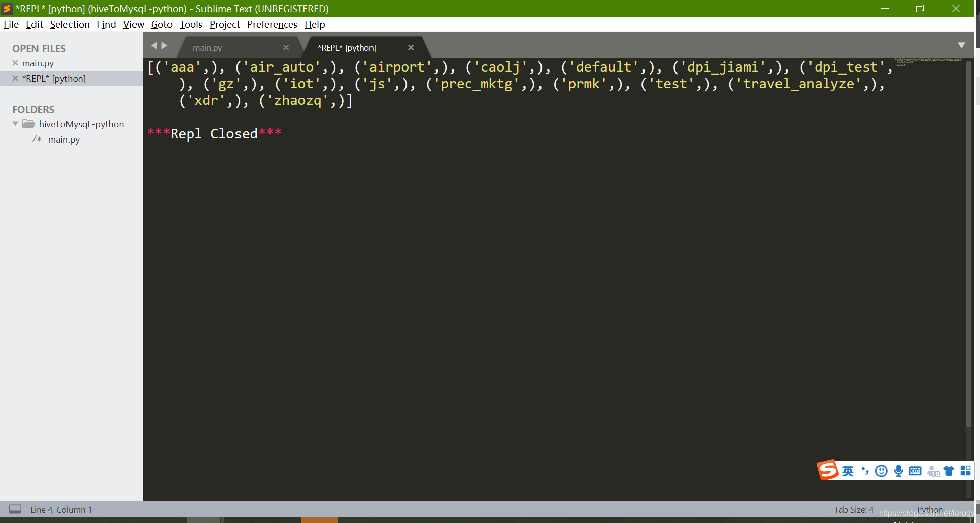Screen dimensions: 980x523
Task: Close the *REPL* [python] tab
Action: (411, 47)
